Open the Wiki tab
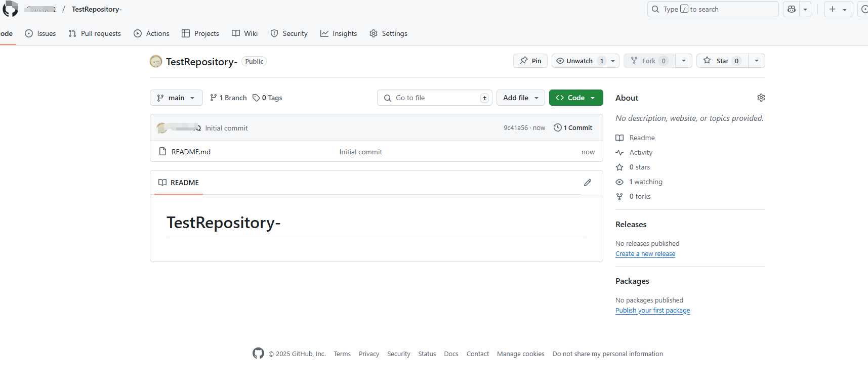Viewport: 868px width, 391px height. coord(245,33)
